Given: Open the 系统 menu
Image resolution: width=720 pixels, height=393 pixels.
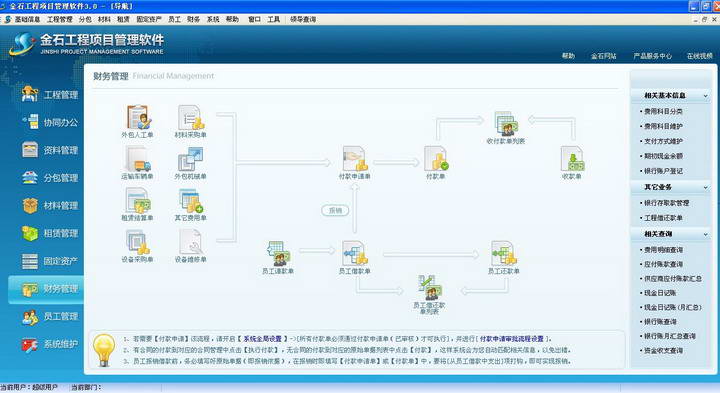Looking at the screenshot, I should pos(213,19).
